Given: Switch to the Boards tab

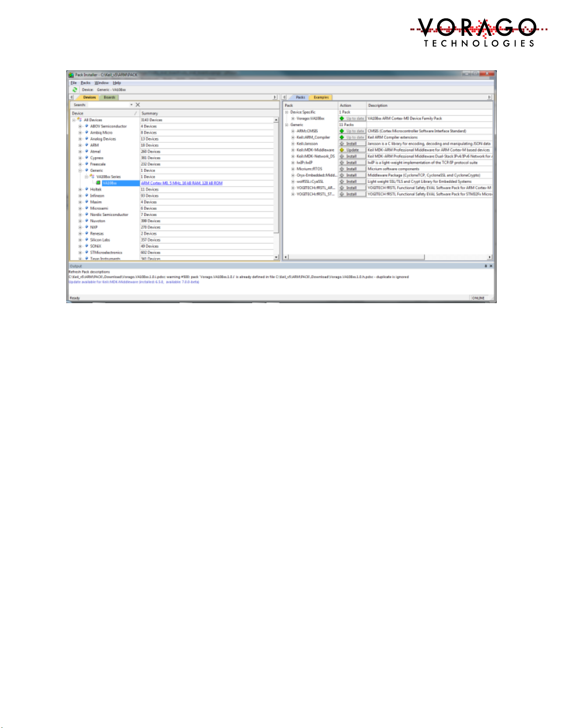Looking at the screenshot, I should [x=109, y=97].
